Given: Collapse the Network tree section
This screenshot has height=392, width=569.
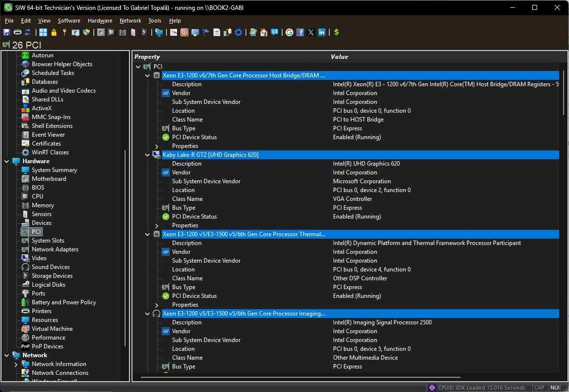Looking at the screenshot, I should (x=7, y=355).
